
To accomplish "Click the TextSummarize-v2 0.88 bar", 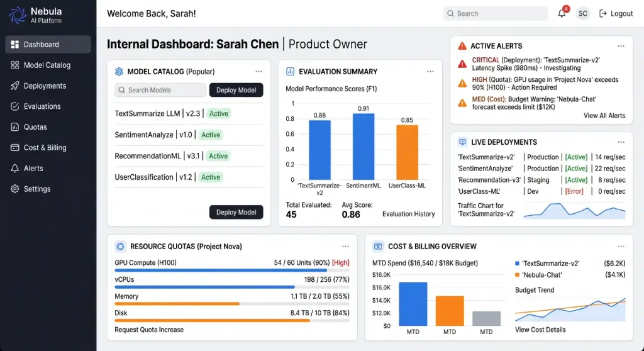I will click(x=319, y=150).
